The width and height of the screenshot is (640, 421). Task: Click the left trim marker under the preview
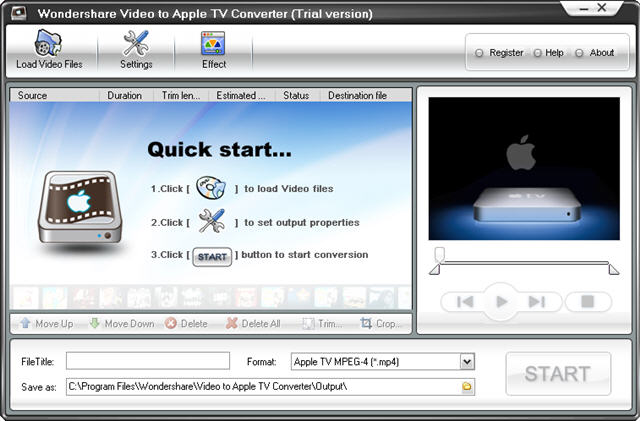click(x=435, y=270)
